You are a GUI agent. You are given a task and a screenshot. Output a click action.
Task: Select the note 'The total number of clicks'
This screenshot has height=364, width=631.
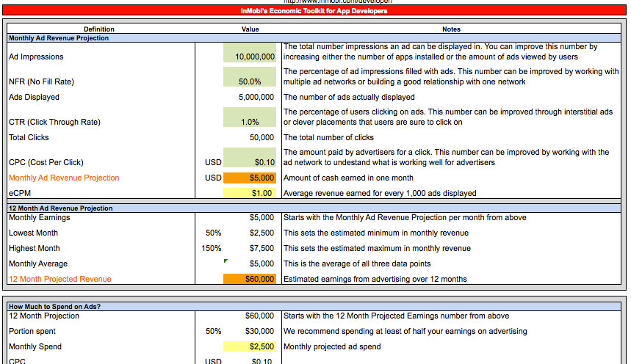coord(328,137)
